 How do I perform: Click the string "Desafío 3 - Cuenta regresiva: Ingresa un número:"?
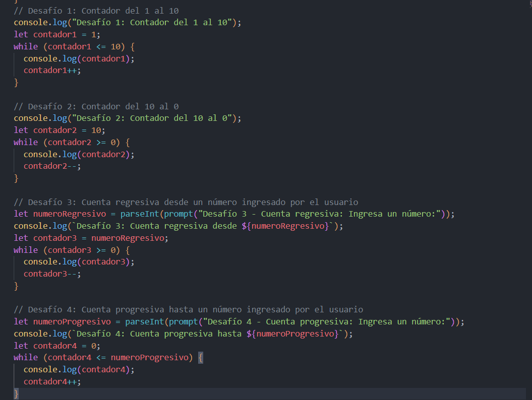coord(319,214)
